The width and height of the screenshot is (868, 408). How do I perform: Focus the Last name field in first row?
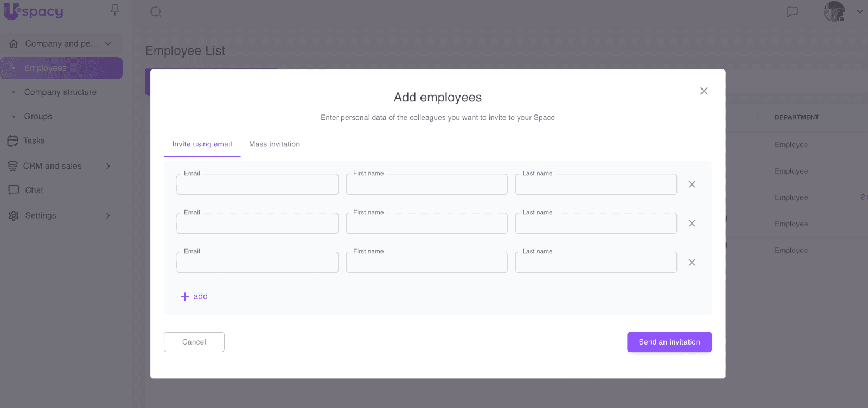596,184
